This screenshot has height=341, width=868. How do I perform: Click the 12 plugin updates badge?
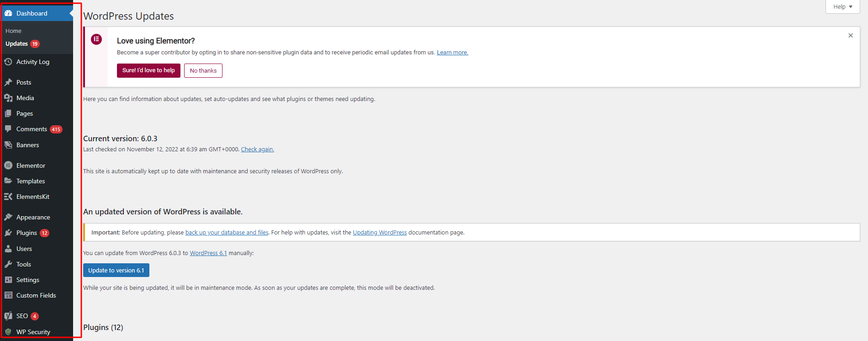point(44,233)
